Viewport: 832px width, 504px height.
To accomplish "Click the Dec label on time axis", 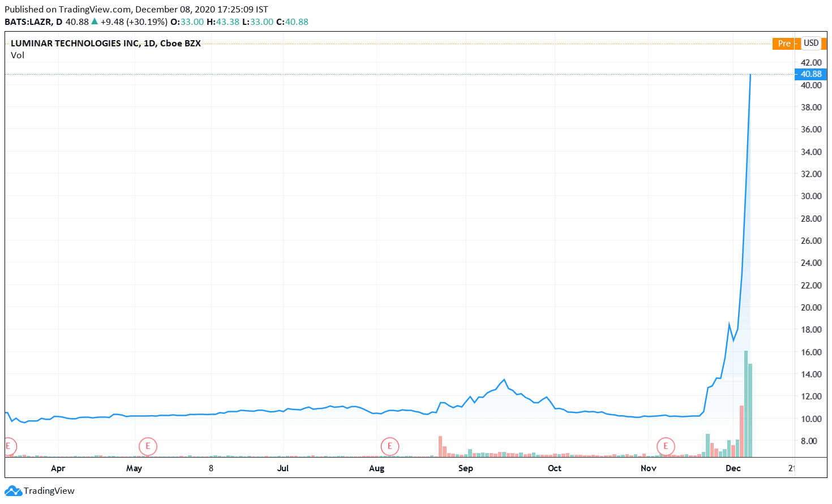I will (733, 468).
